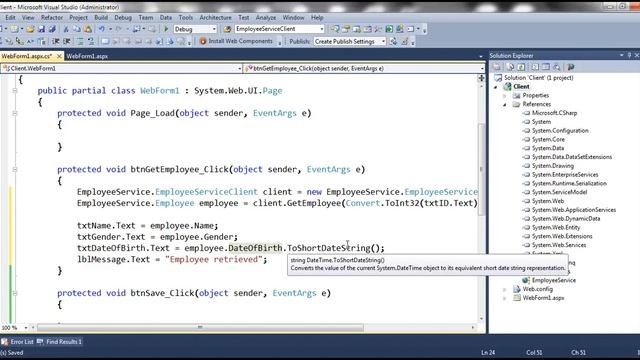Select the EmployeeService service reference
Screen dimensions: 640x360
click(x=553, y=280)
